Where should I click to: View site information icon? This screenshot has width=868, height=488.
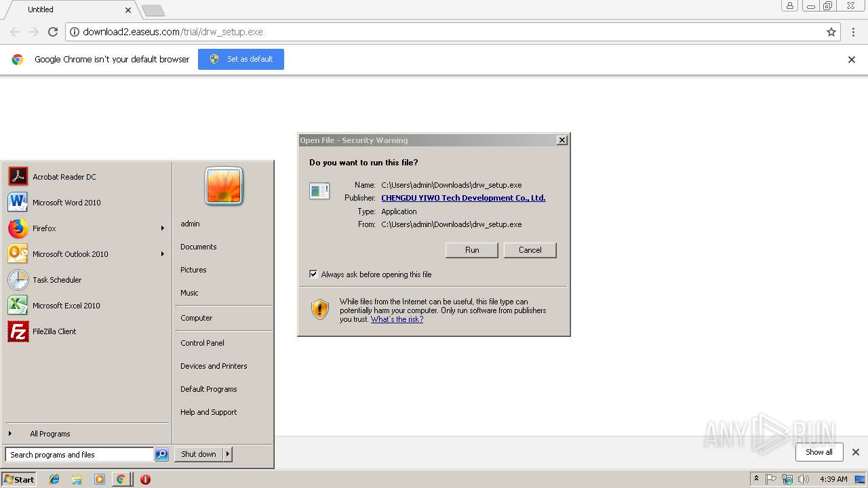(75, 32)
